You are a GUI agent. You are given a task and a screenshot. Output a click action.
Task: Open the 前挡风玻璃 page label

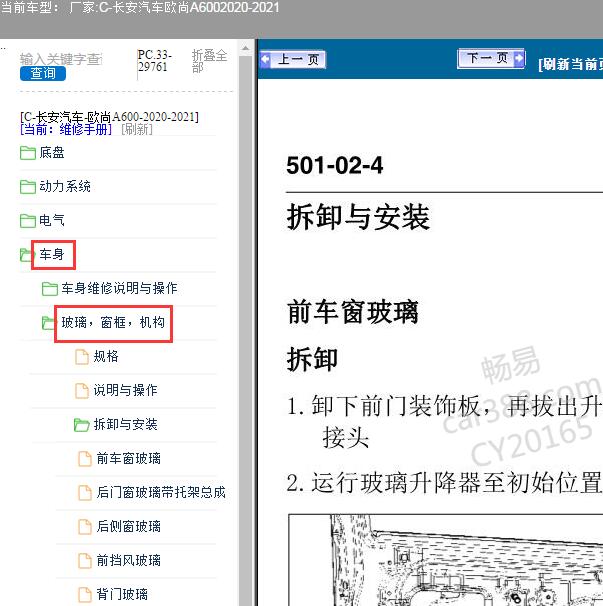tap(129, 561)
